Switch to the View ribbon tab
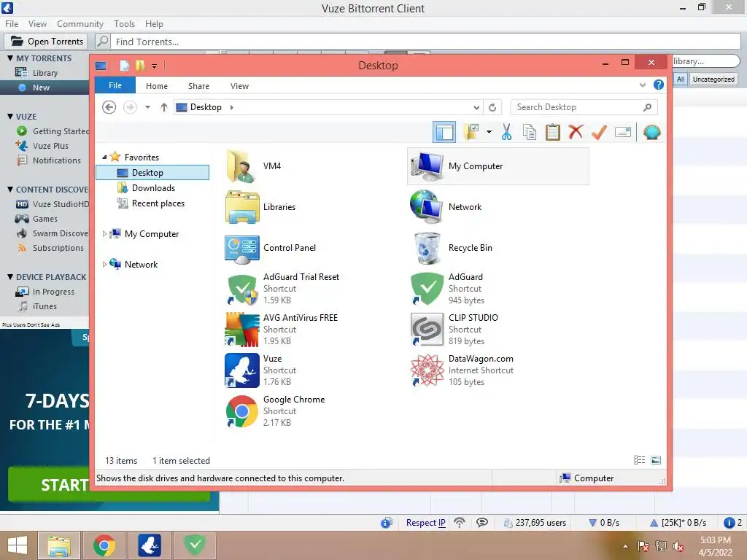The width and height of the screenshot is (747, 560). coord(239,86)
